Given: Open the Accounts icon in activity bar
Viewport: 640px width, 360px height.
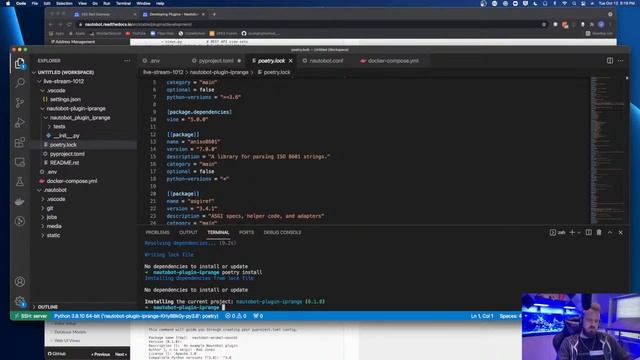Looking at the screenshot, I should click(x=20, y=282).
